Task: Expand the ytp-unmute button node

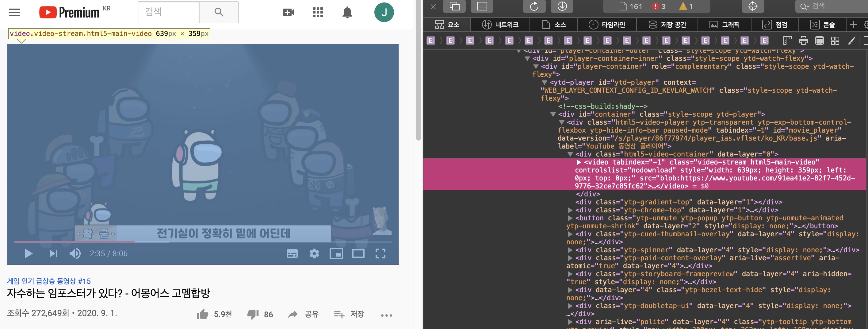Action: [x=570, y=218]
